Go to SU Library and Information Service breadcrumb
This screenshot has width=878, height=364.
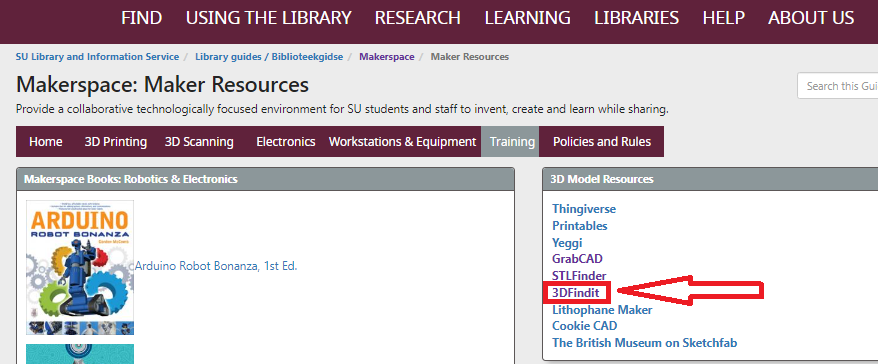click(97, 57)
